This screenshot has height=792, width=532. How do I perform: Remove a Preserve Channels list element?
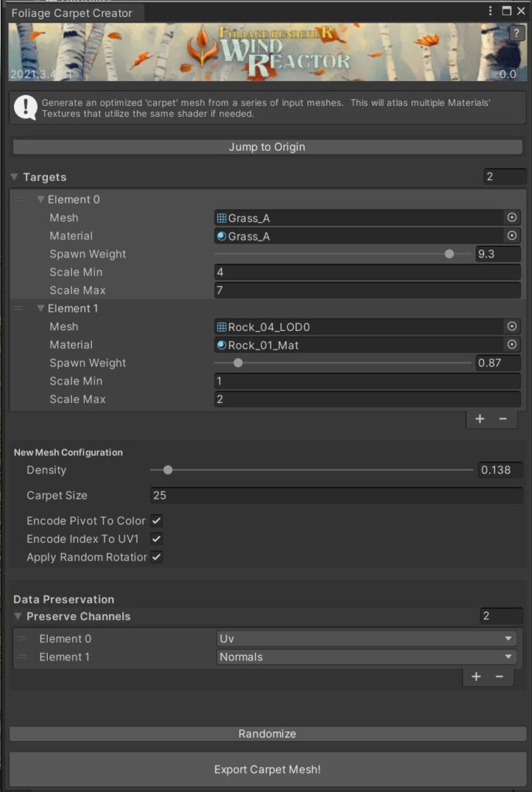click(x=500, y=677)
